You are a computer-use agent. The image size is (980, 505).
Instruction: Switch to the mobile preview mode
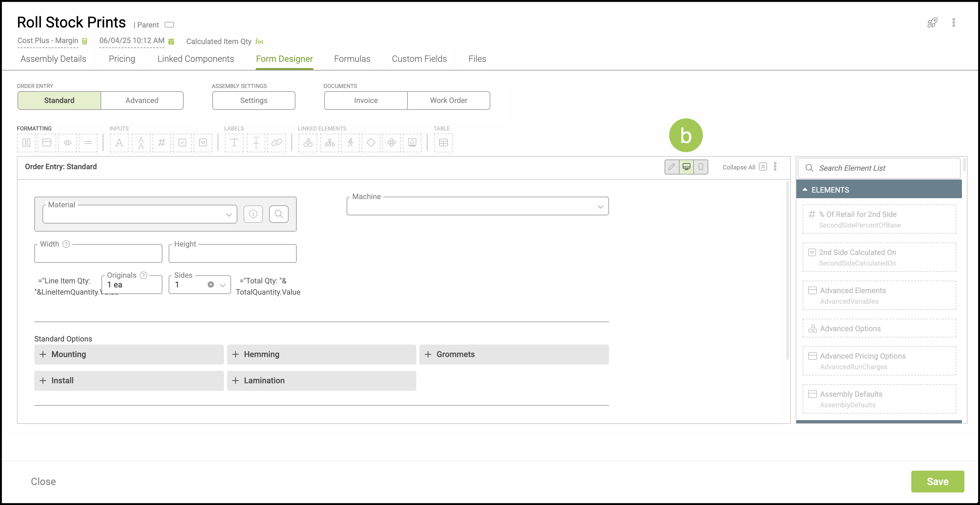click(x=701, y=167)
